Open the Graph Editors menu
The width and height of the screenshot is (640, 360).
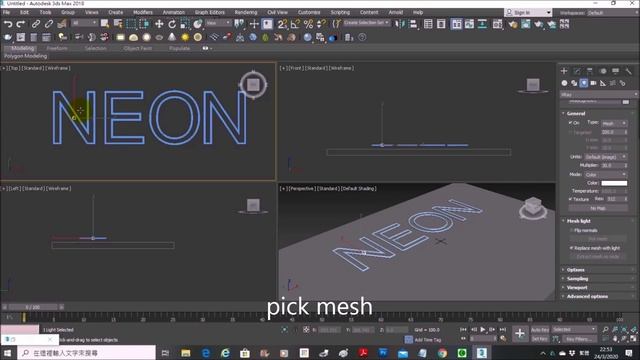point(210,12)
